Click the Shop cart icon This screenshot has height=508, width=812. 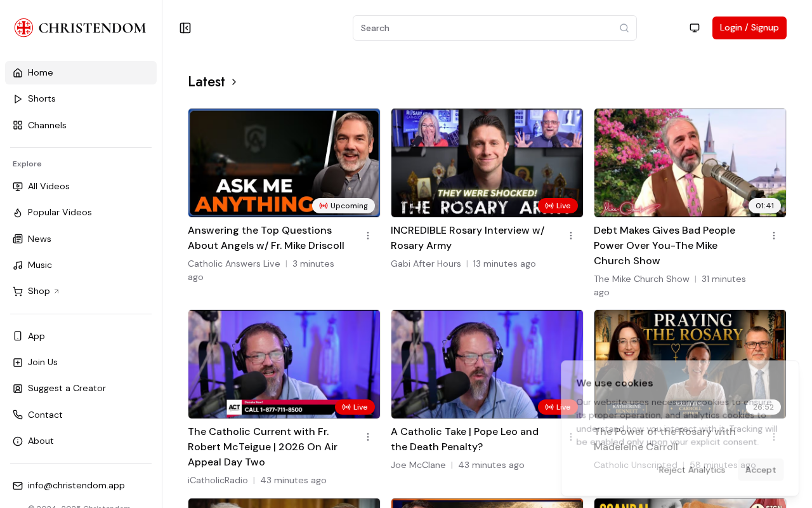point(18,291)
